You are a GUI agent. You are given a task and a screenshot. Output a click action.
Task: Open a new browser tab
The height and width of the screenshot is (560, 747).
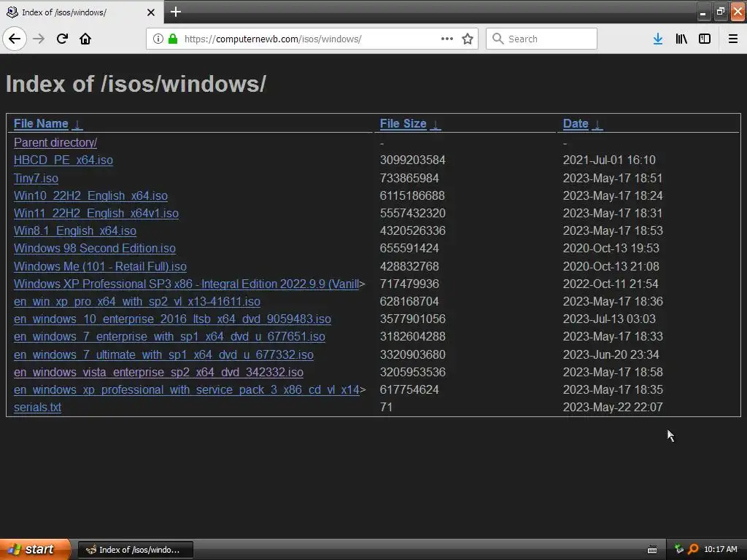[175, 12]
